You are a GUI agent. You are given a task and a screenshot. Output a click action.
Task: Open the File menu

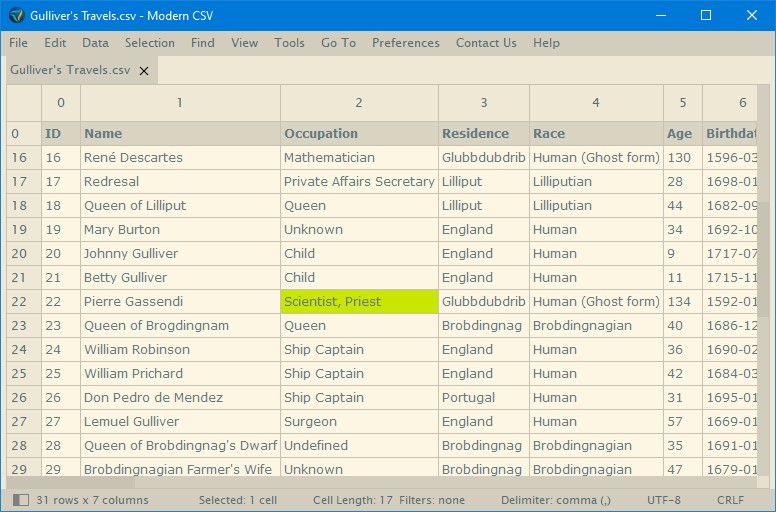18,43
